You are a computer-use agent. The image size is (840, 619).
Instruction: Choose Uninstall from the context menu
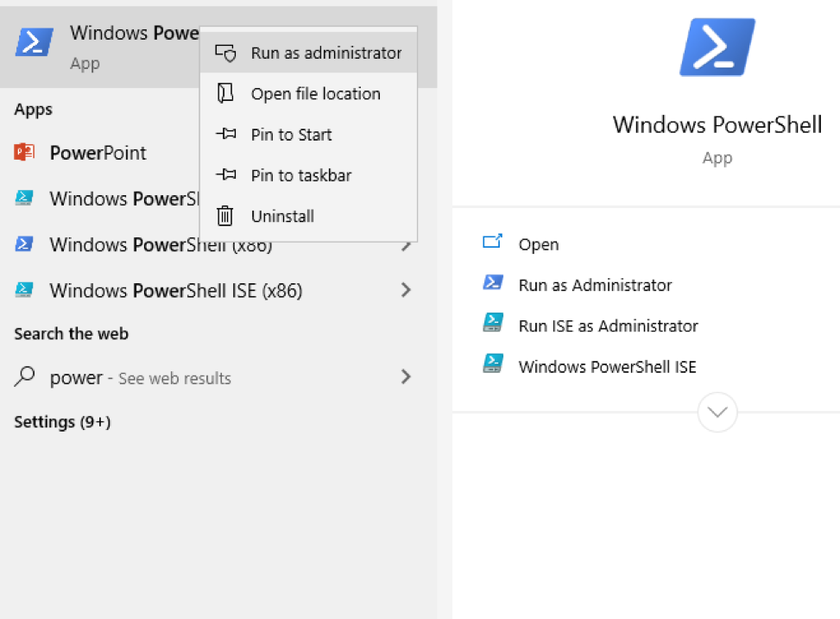pyautogui.click(x=308, y=216)
